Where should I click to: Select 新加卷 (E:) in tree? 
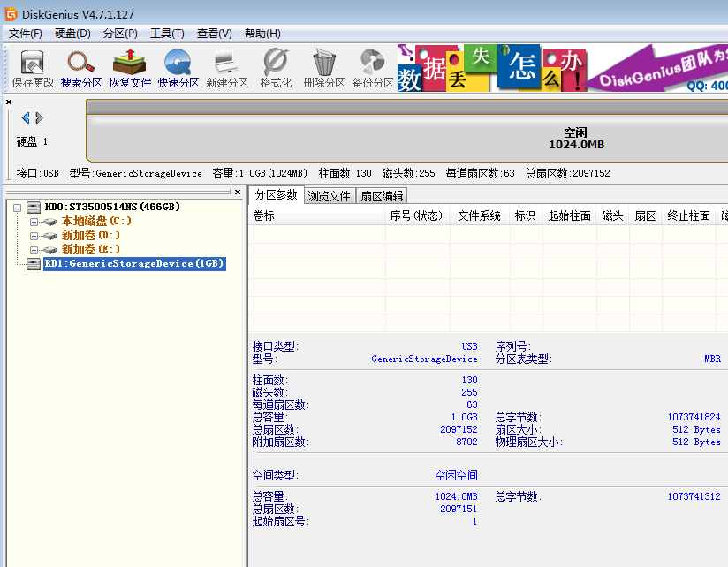[90, 250]
